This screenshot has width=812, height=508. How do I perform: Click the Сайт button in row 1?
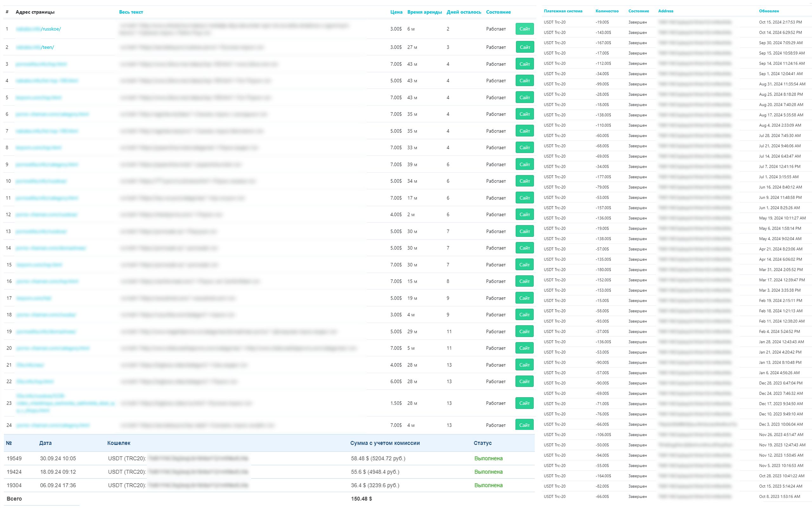coord(524,29)
